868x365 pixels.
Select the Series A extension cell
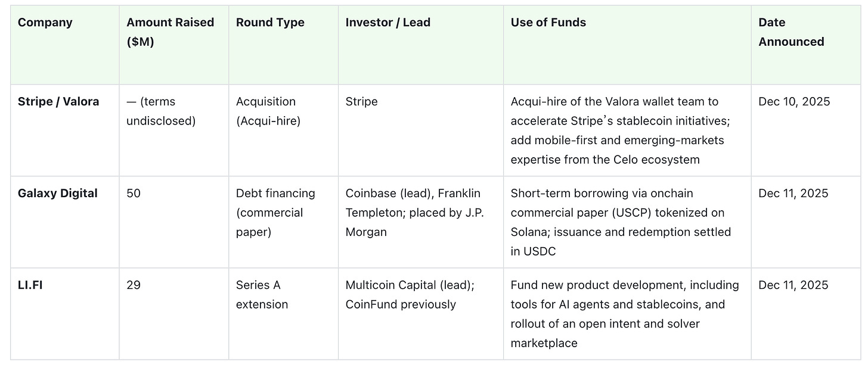pyautogui.click(x=262, y=295)
